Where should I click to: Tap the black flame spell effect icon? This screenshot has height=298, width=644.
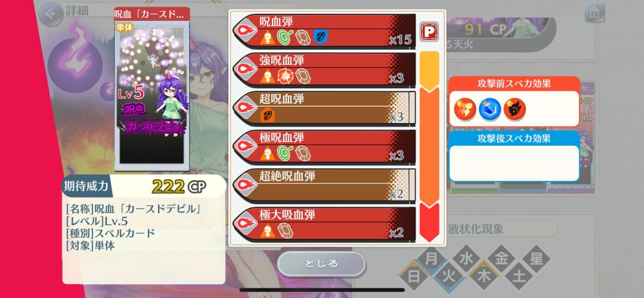pyautogui.click(x=515, y=109)
